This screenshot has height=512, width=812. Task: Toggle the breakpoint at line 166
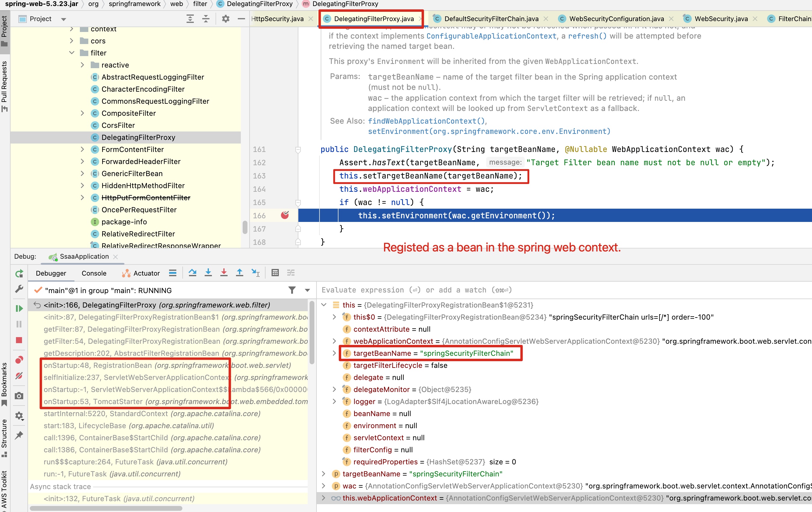click(285, 215)
